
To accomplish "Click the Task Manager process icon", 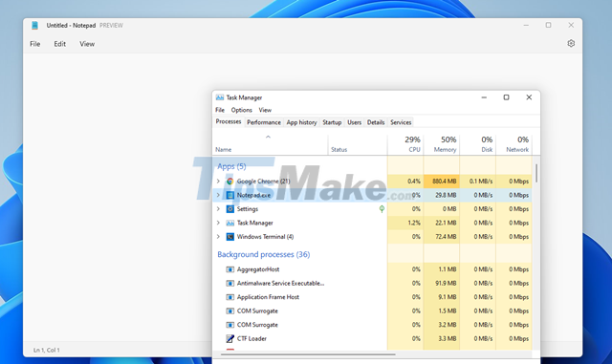I will [229, 223].
